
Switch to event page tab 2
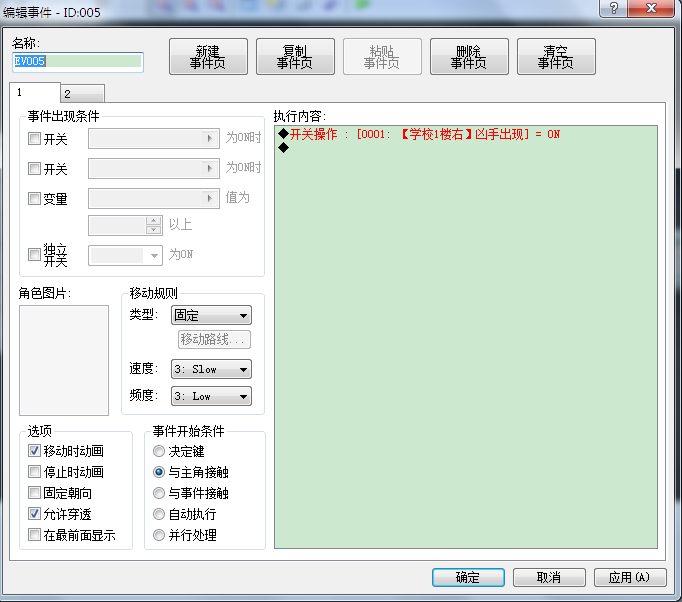tap(82, 94)
